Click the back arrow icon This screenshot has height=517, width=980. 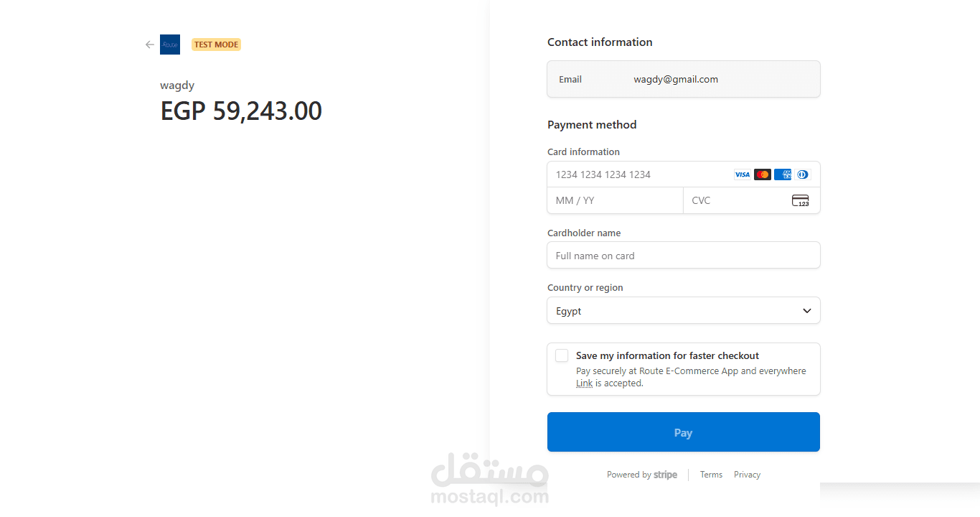(x=149, y=45)
